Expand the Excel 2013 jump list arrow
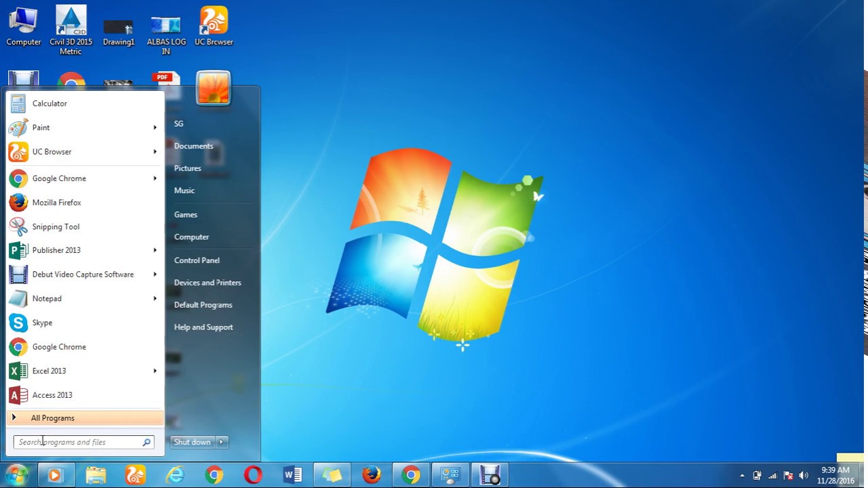The width and height of the screenshot is (868, 488). point(155,371)
